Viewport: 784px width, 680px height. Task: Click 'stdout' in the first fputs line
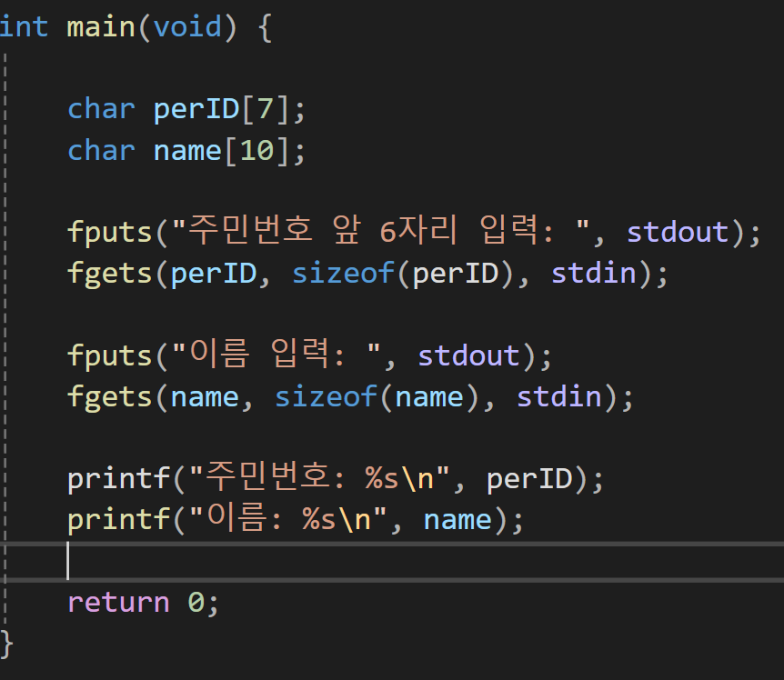[x=678, y=233]
